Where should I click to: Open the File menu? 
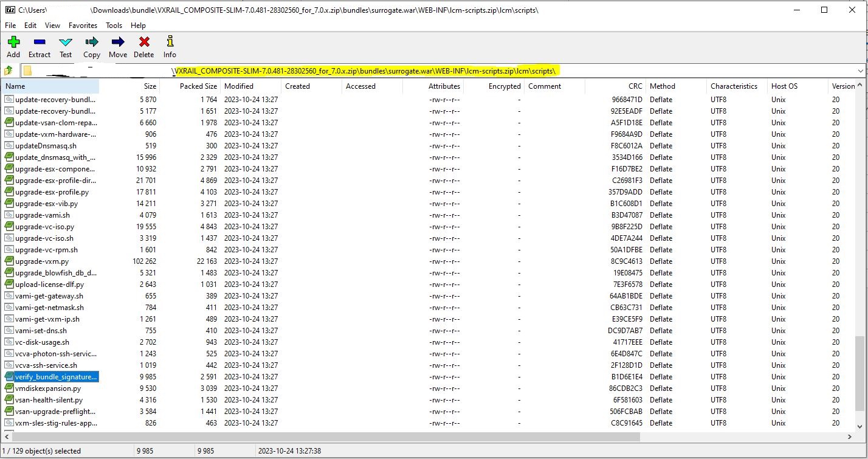(x=10, y=26)
